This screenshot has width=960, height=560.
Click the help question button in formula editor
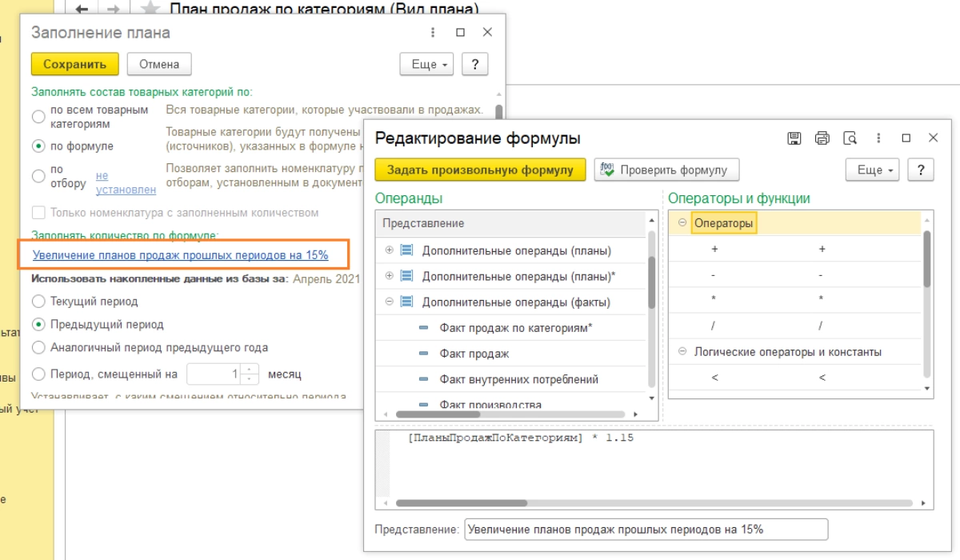(x=921, y=170)
